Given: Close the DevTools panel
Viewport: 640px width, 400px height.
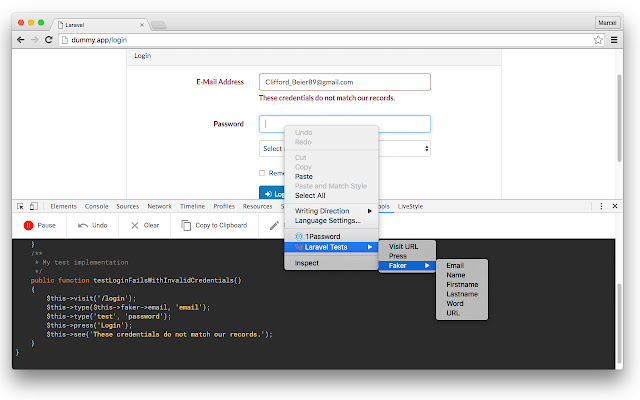Looking at the screenshot, I should point(615,206).
